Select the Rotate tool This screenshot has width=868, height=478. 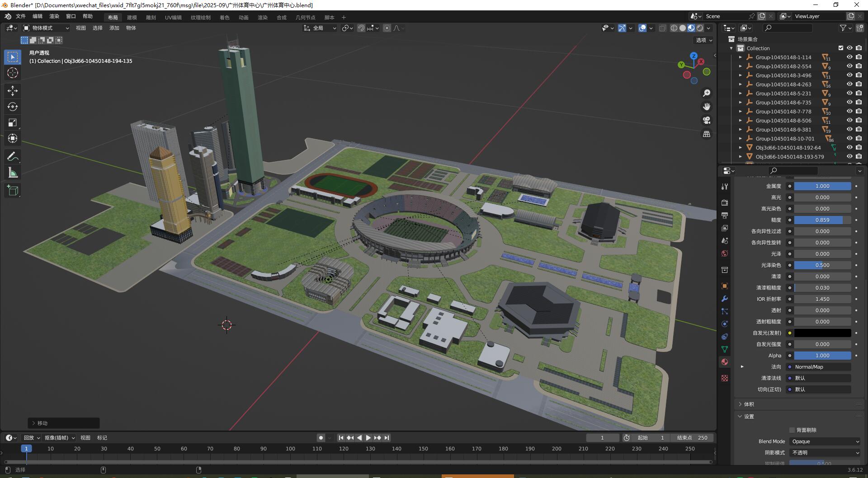(13, 107)
